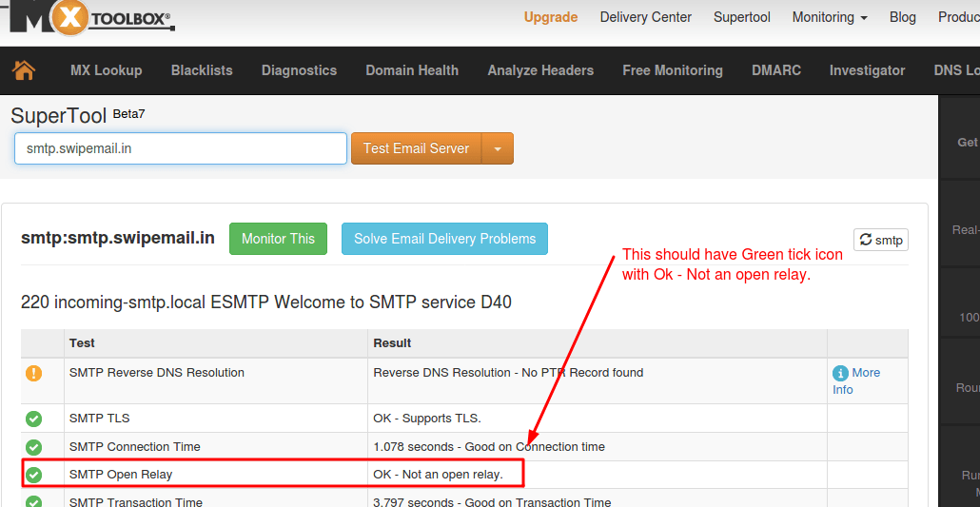
Task: Click 'OK - Not an open relay.' result
Action: click(x=438, y=475)
